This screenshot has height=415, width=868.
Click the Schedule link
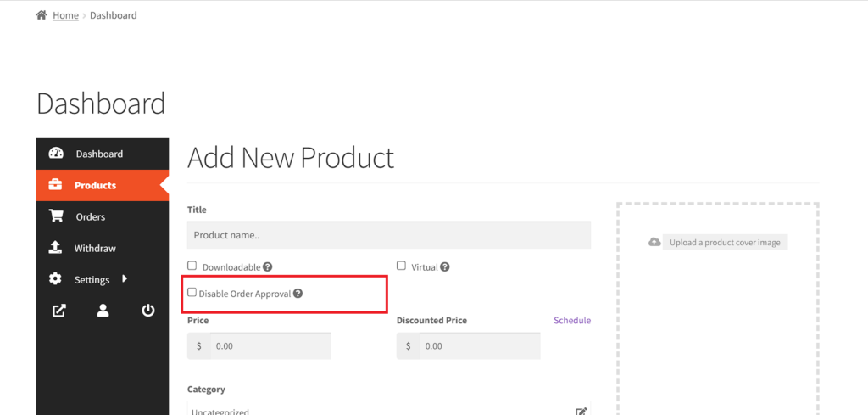[x=572, y=320]
